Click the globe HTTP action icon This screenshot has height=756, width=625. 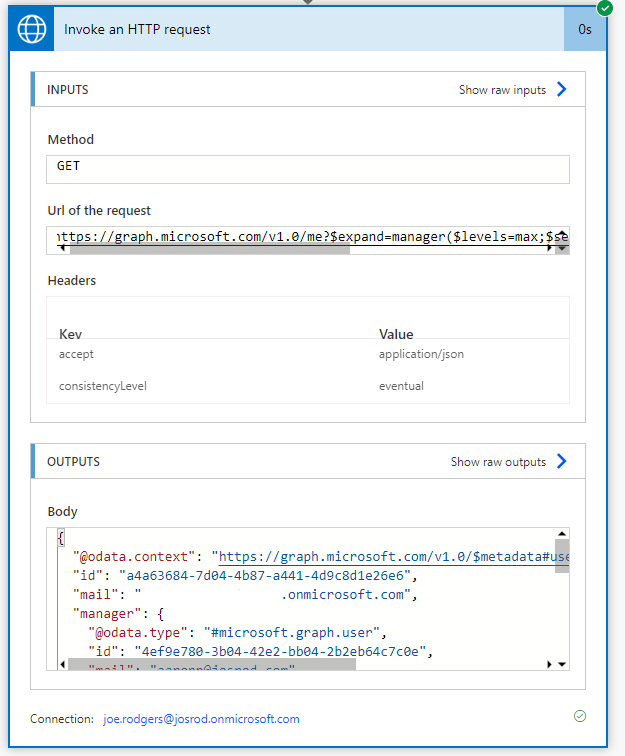tap(32, 29)
